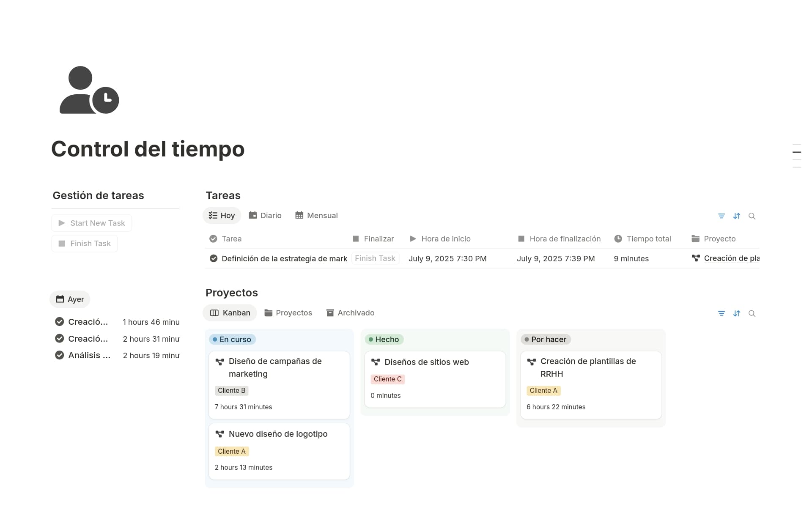Image resolution: width=812 pixels, height=507 pixels.
Task: Open search in the Proyectos database
Action: pos(752,313)
